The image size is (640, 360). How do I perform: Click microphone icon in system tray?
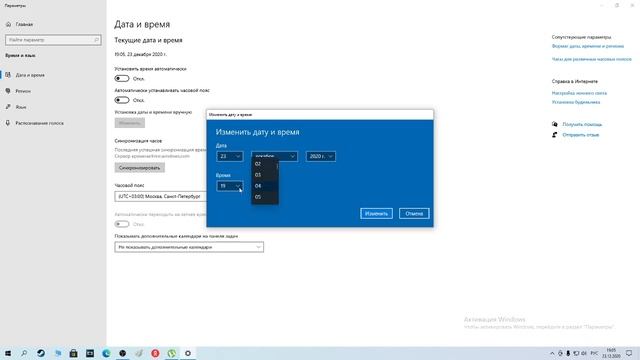568,353
